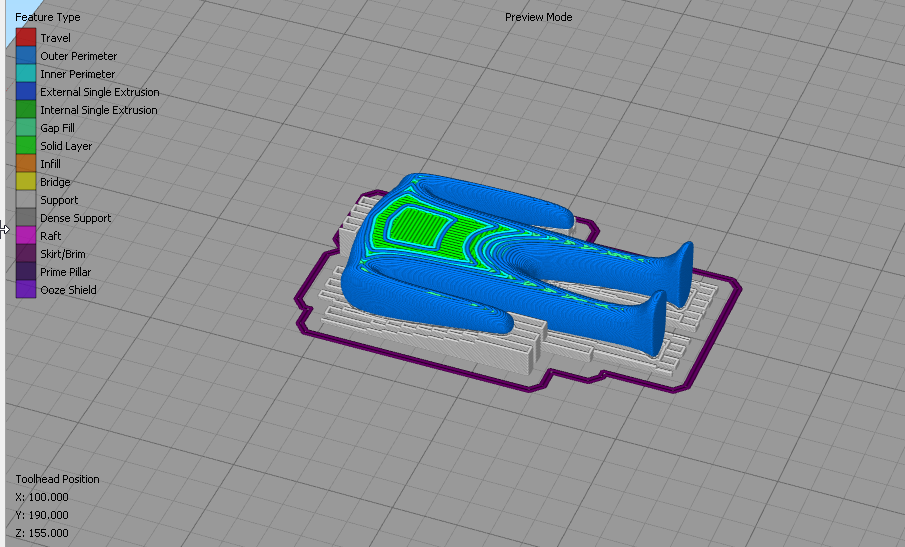Click the Ooze Shield legend label

pos(68,290)
